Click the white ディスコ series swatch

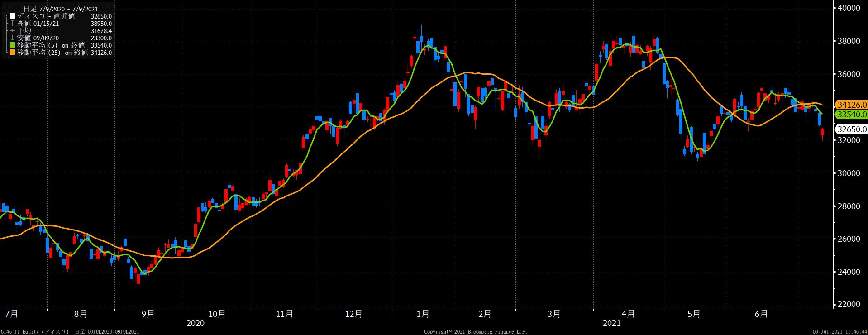pos(13,16)
